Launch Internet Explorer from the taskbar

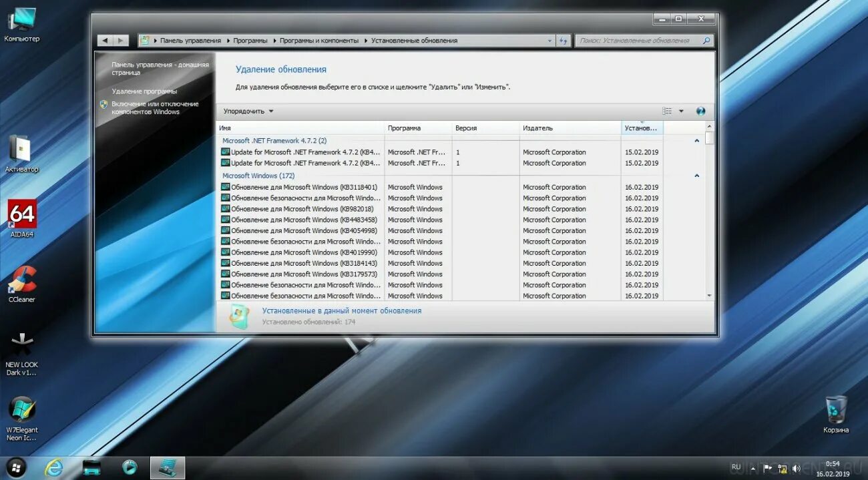point(53,467)
